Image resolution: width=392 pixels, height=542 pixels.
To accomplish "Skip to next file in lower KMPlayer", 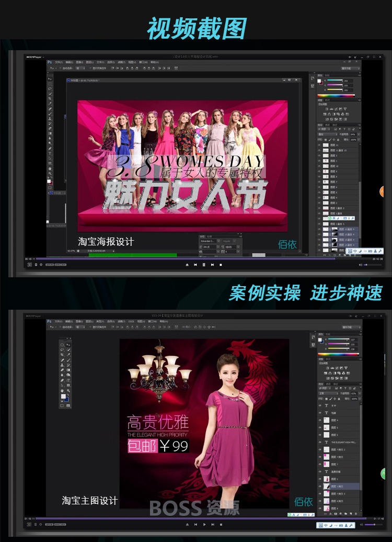I will point(212,524).
